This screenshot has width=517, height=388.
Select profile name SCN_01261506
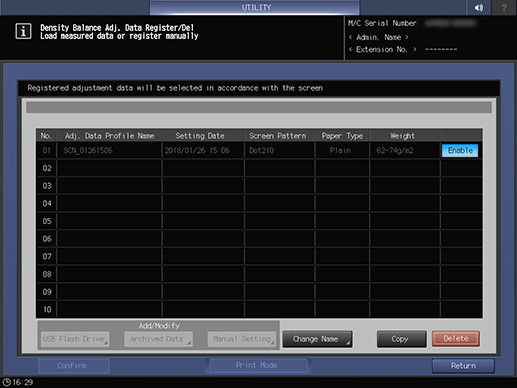(x=88, y=150)
